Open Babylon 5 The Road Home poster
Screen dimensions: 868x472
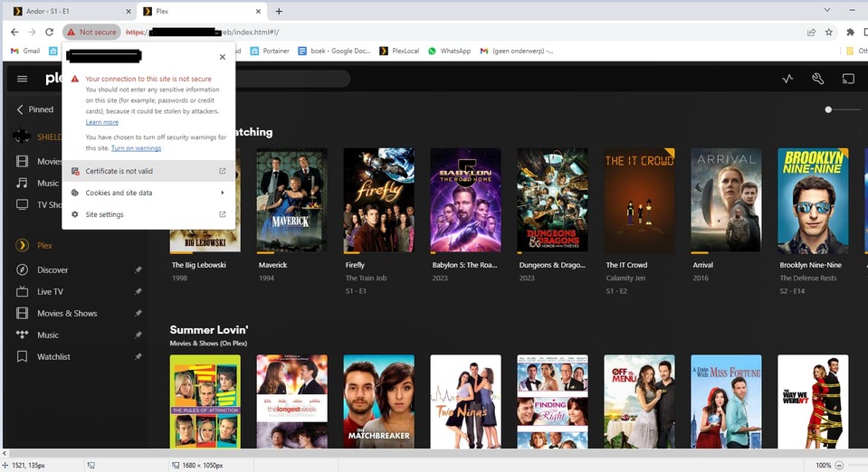pyautogui.click(x=465, y=201)
